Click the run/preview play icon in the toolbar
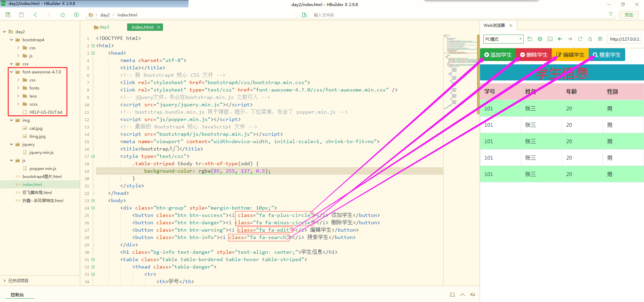Screen dimensions: 644x302 (76, 15)
